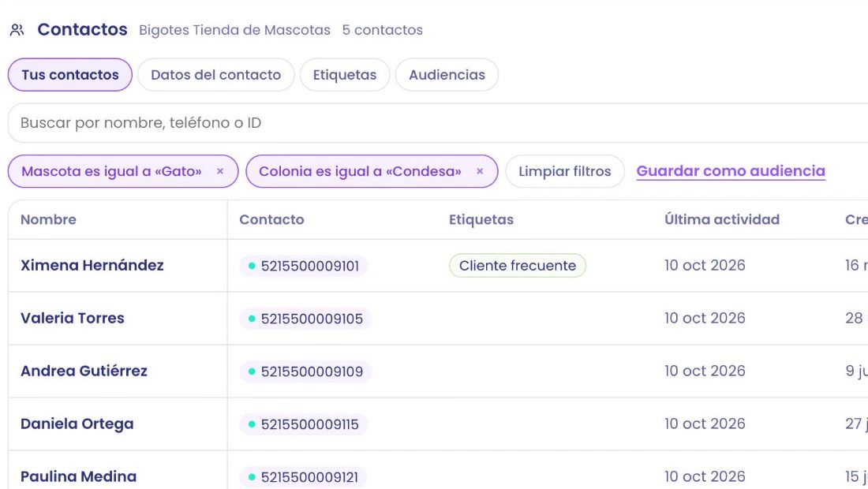Click phone number 5215500009121
868x489 pixels.
(303, 477)
